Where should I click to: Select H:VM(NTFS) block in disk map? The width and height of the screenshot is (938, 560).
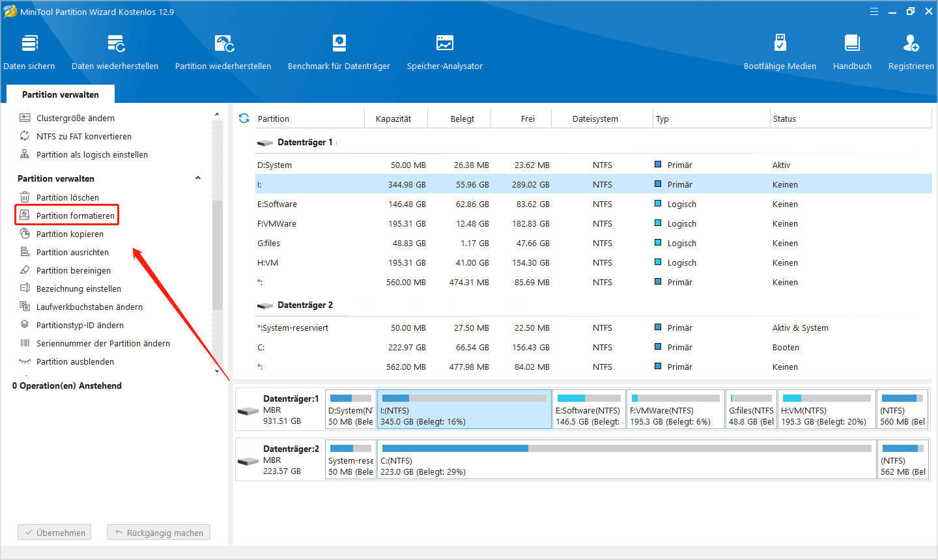827,409
